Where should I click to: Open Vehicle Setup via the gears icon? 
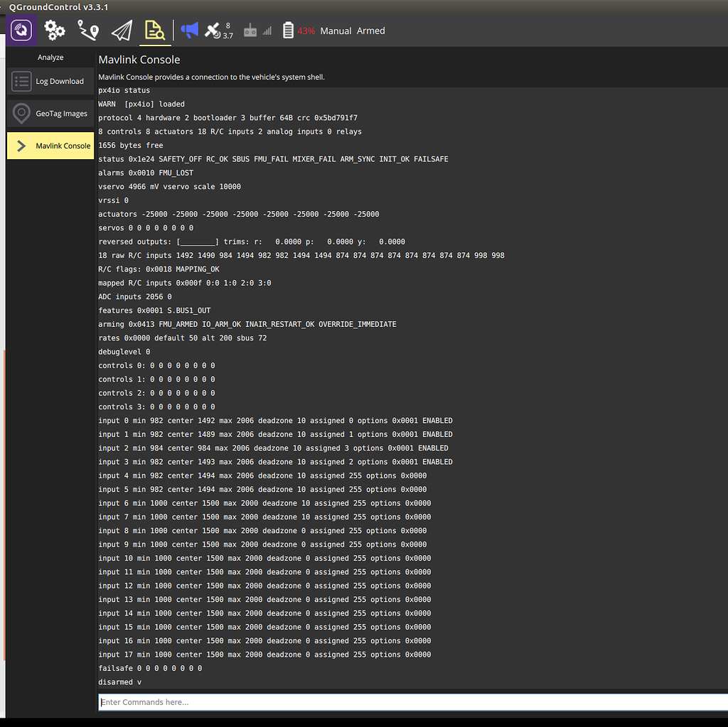(x=54, y=31)
